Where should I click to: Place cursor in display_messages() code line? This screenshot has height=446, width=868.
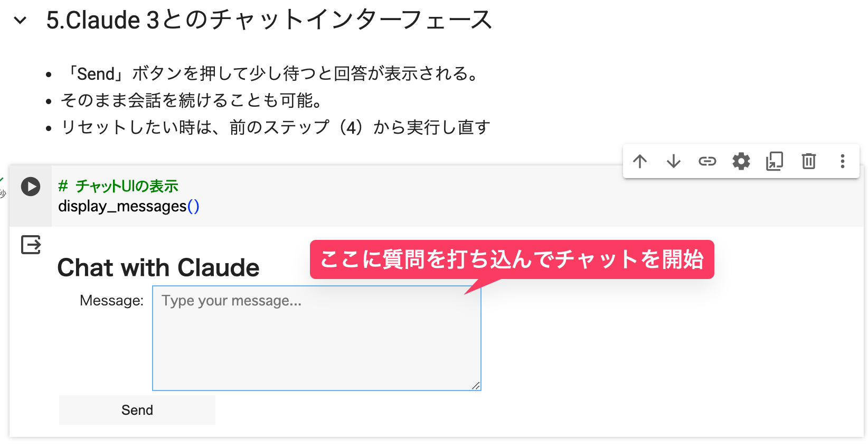pyautogui.click(x=129, y=206)
